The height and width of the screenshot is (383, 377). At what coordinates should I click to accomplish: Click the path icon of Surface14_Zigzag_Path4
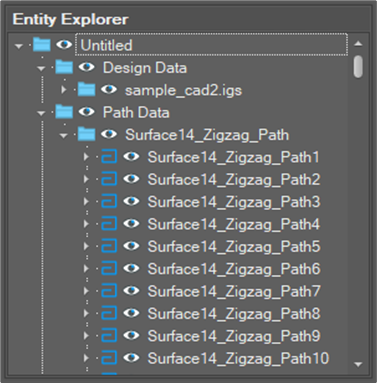coord(109,223)
